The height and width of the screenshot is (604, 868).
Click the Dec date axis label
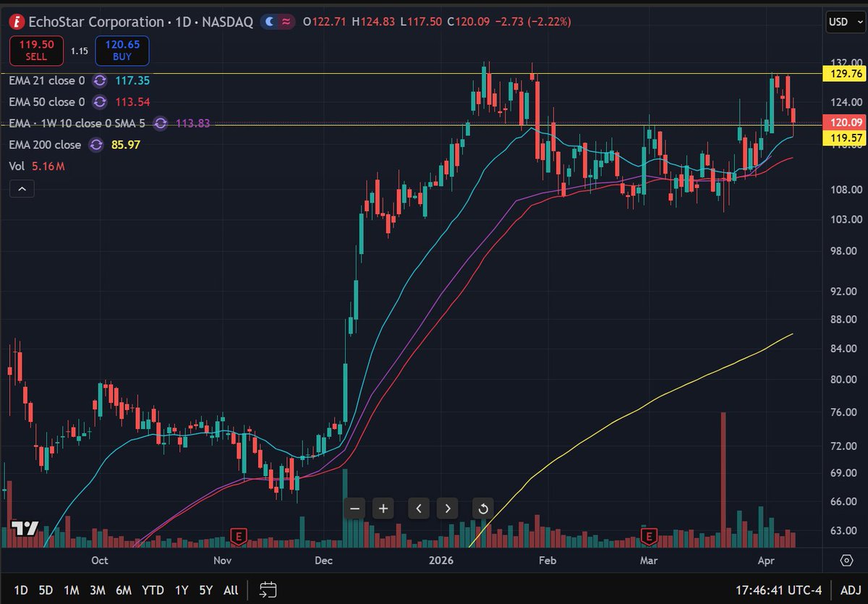coord(323,561)
